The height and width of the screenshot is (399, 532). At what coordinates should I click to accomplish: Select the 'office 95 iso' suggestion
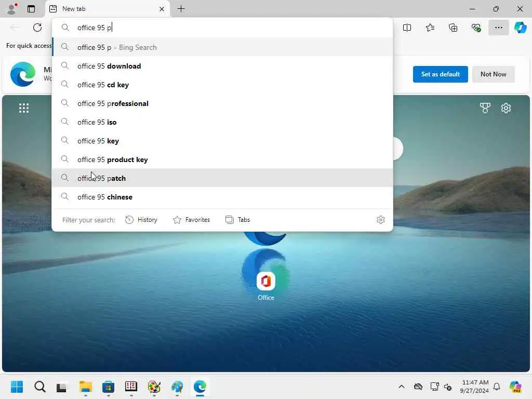(x=222, y=122)
